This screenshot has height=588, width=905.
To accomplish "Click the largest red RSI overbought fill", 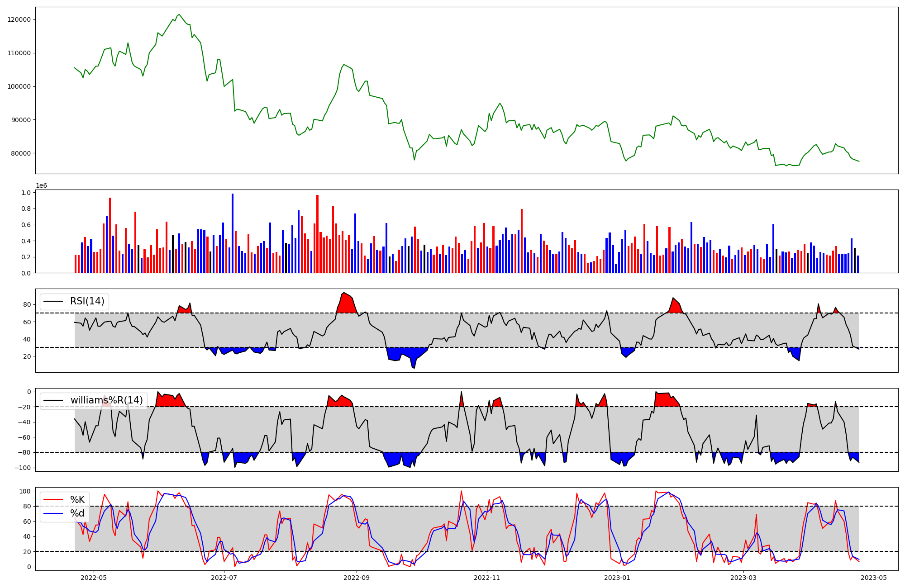I will click(x=346, y=304).
